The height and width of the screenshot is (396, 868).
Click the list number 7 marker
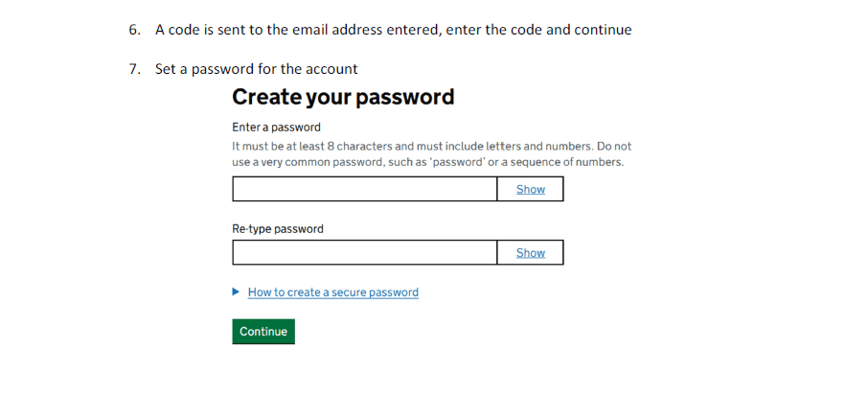tap(134, 69)
